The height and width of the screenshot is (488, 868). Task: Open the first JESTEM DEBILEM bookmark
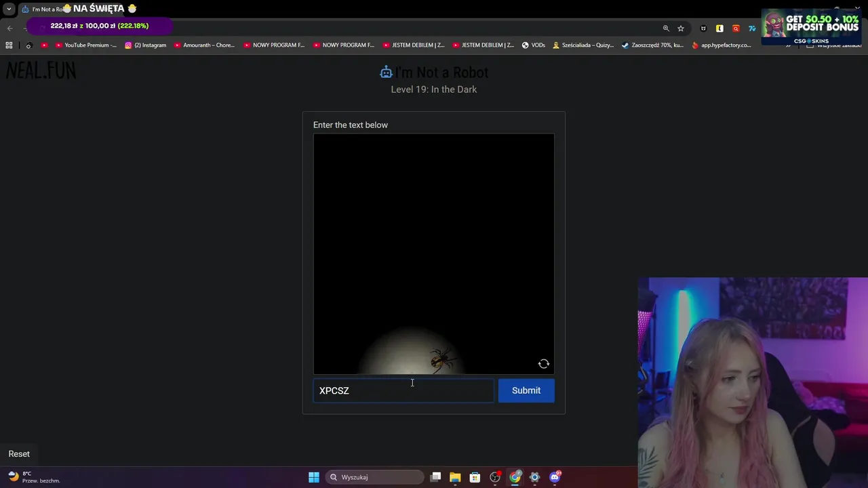414,45
